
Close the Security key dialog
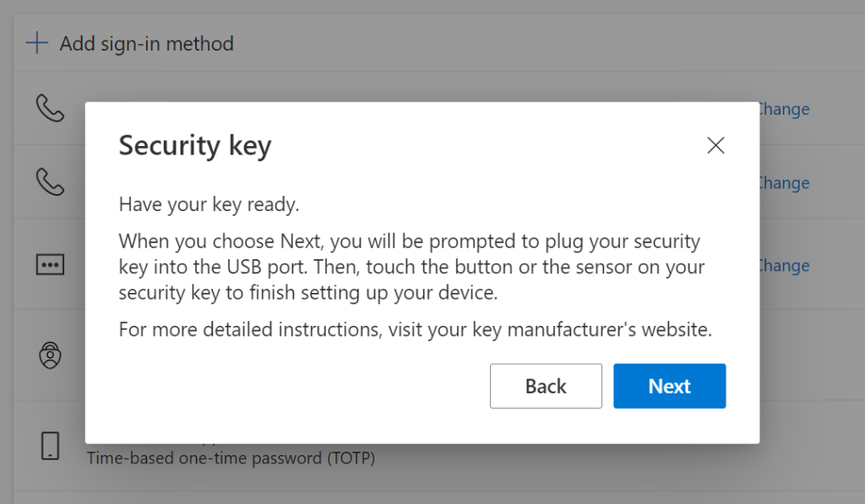point(715,145)
